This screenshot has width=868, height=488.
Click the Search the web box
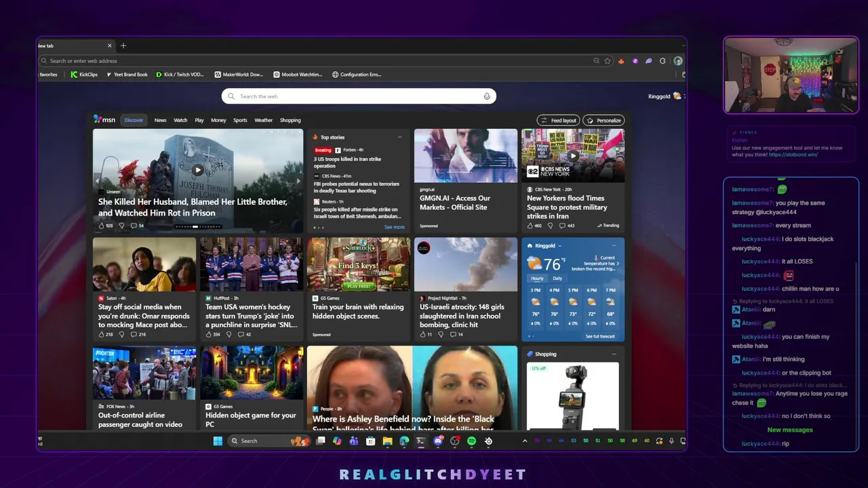(x=359, y=96)
